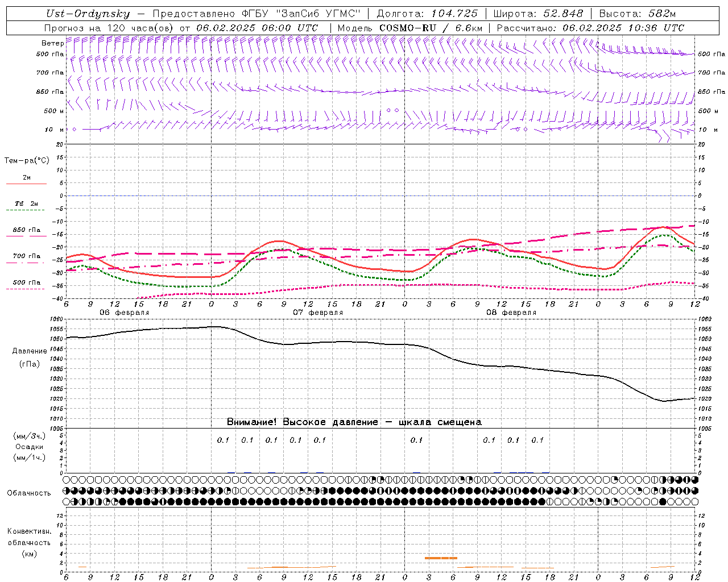The image size is (728, 582).
Task: Click the 'Конвективн.' convective cloud label
Action: tap(29, 531)
